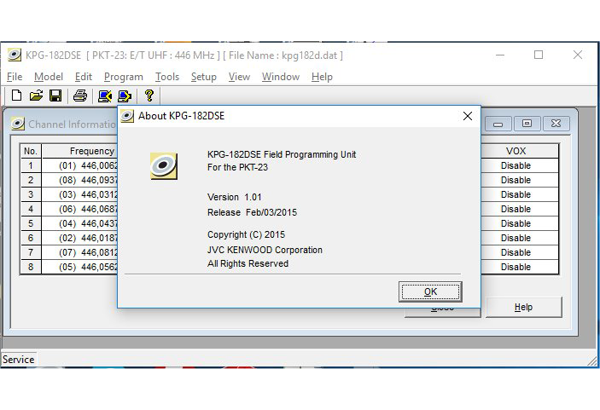Click the Print toolbar icon
Viewport: 600px width, 410px height.
pyautogui.click(x=80, y=96)
